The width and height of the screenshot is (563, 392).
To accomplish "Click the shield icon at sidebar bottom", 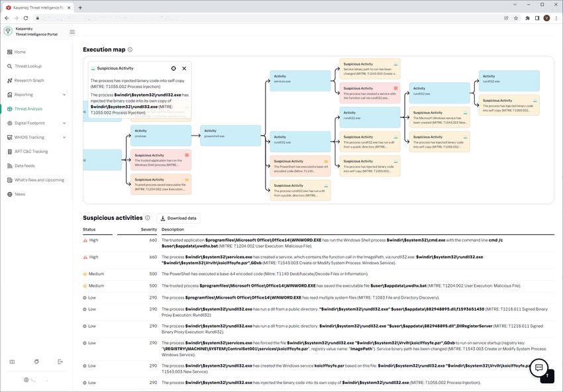I will point(36,362).
